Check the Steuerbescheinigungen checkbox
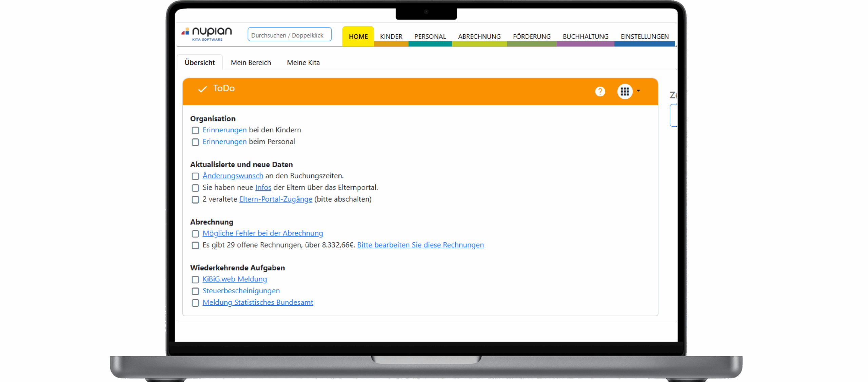This screenshot has width=868, height=382. 195,291
